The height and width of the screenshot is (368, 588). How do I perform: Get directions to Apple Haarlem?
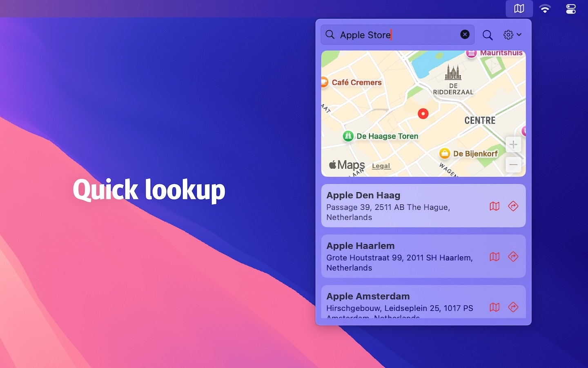(x=513, y=256)
